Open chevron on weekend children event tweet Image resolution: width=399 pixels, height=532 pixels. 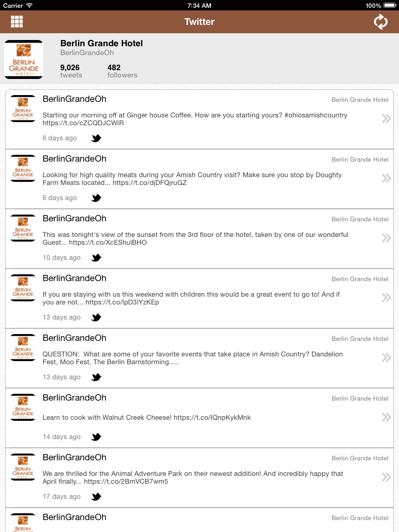pyautogui.click(x=386, y=298)
